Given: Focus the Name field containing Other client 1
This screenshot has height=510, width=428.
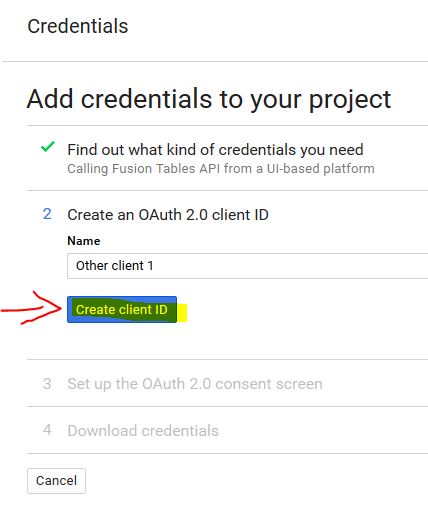Looking at the screenshot, I should pyautogui.click(x=247, y=266).
